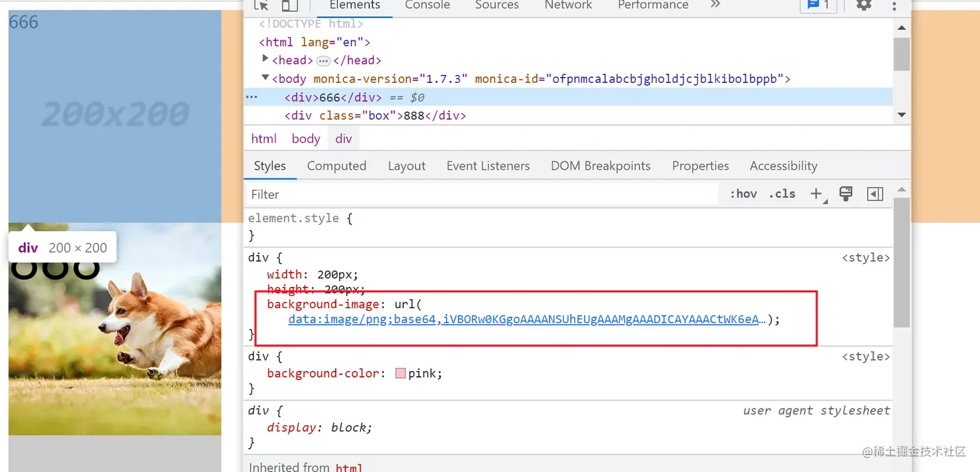Open the <style> source for the pink rule
The image size is (980, 472).
tap(866, 357)
